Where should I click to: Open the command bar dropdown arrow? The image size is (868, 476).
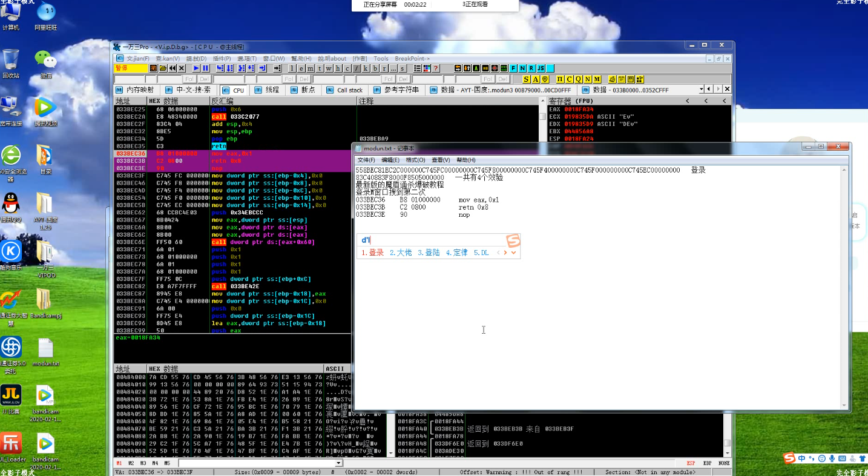pos(340,463)
